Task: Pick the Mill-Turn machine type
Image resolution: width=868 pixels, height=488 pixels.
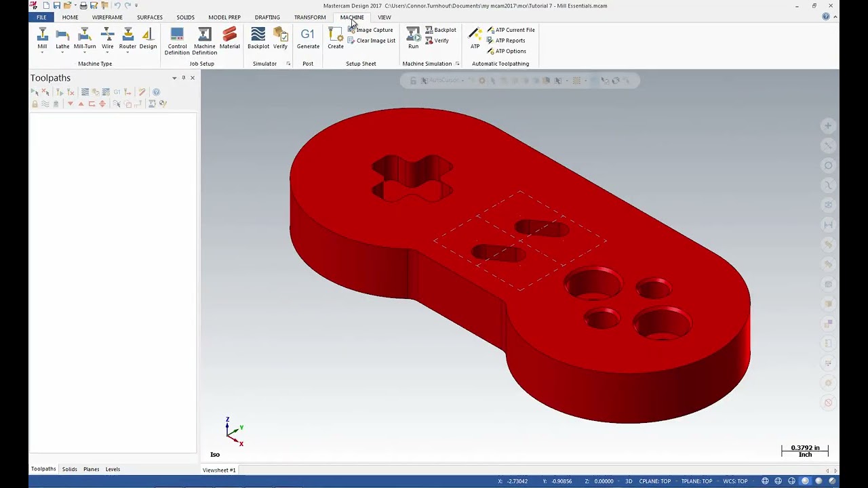Action: pyautogui.click(x=85, y=39)
